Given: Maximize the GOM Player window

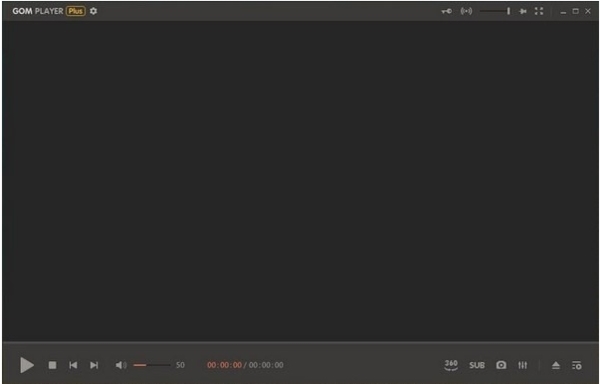Looking at the screenshot, I should [576, 11].
